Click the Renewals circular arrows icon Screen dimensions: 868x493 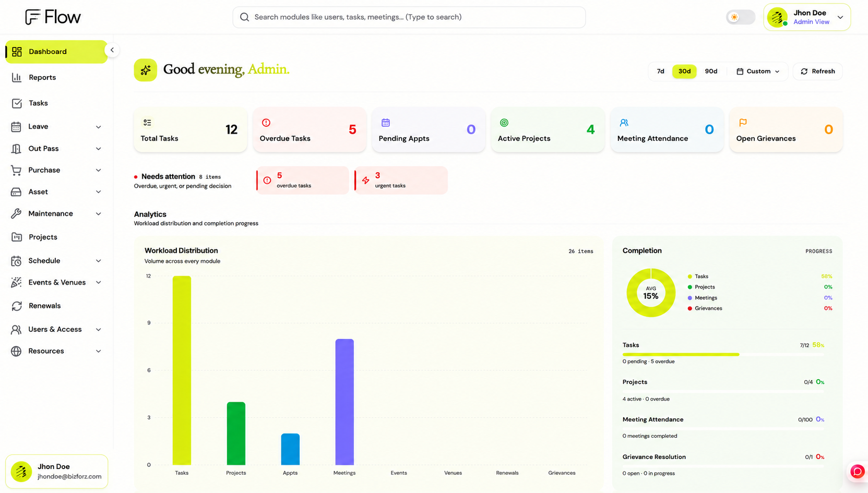(17, 306)
